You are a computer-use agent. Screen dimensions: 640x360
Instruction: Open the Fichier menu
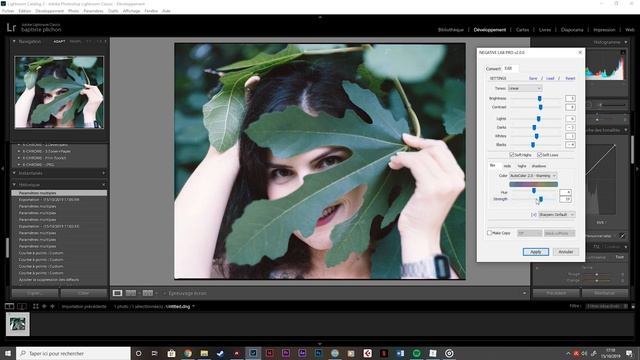coord(8,11)
